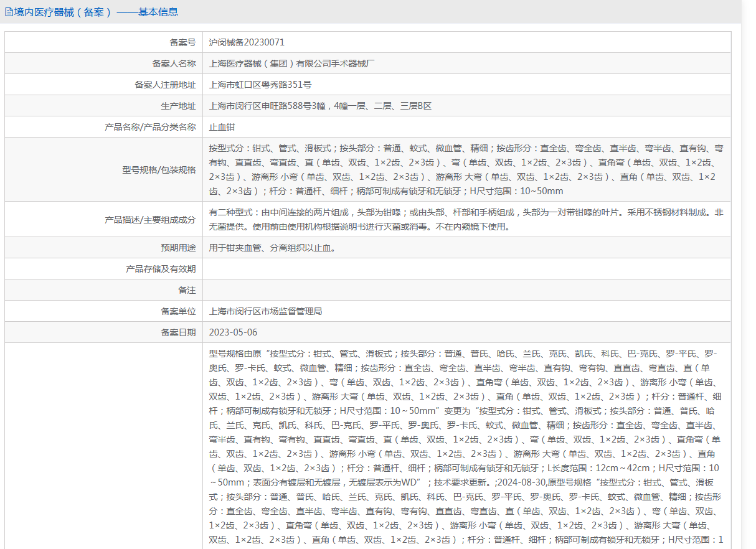Click the 备案人名称 label
This screenshot has height=549, width=756.
click(174, 63)
